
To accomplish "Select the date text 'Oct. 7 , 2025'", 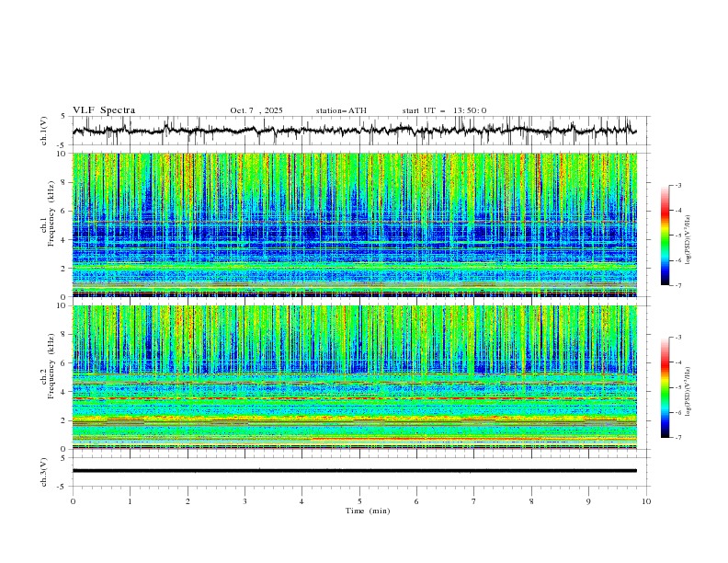I will coord(256,110).
